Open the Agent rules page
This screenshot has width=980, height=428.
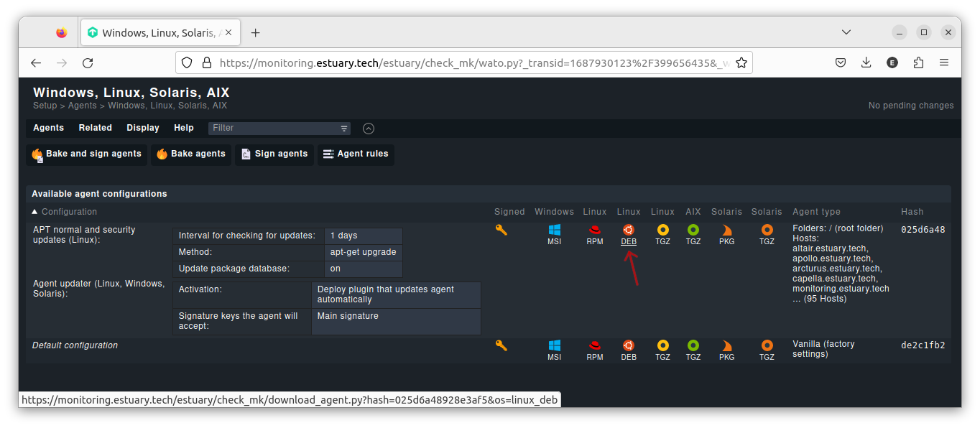click(x=356, y=154)
